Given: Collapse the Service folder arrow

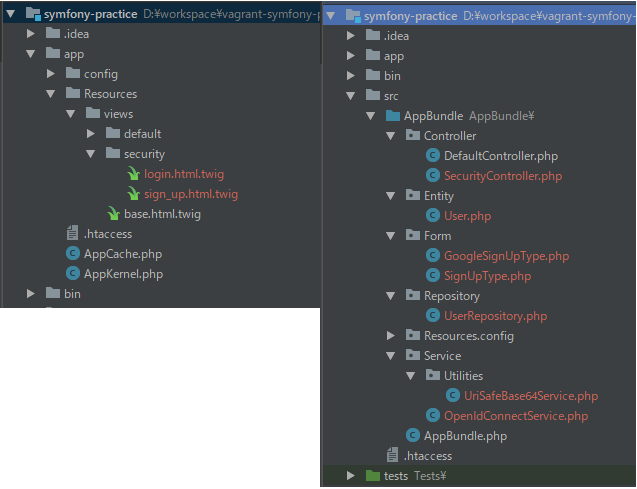Looking at the screenshot, I should click(390, 356).
